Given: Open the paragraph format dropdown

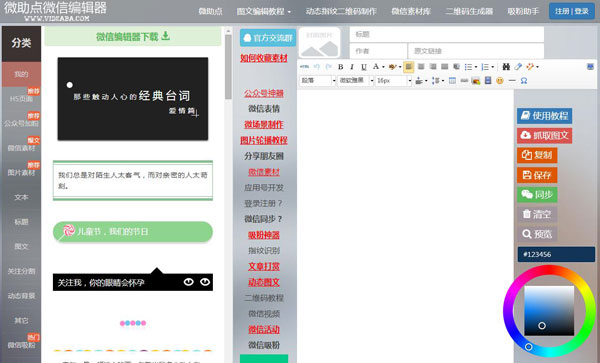Looking at the screenshot, I should click(318, 81).
